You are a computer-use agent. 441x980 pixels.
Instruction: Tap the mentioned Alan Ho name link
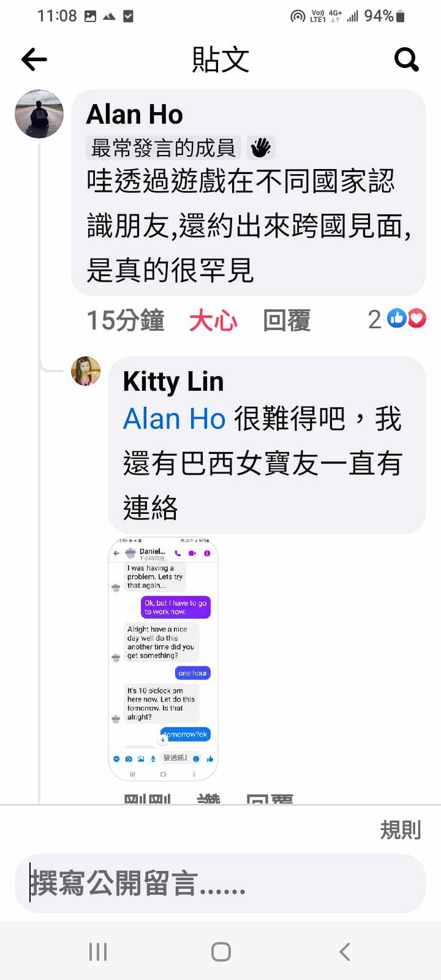click(x=175, y=420)
